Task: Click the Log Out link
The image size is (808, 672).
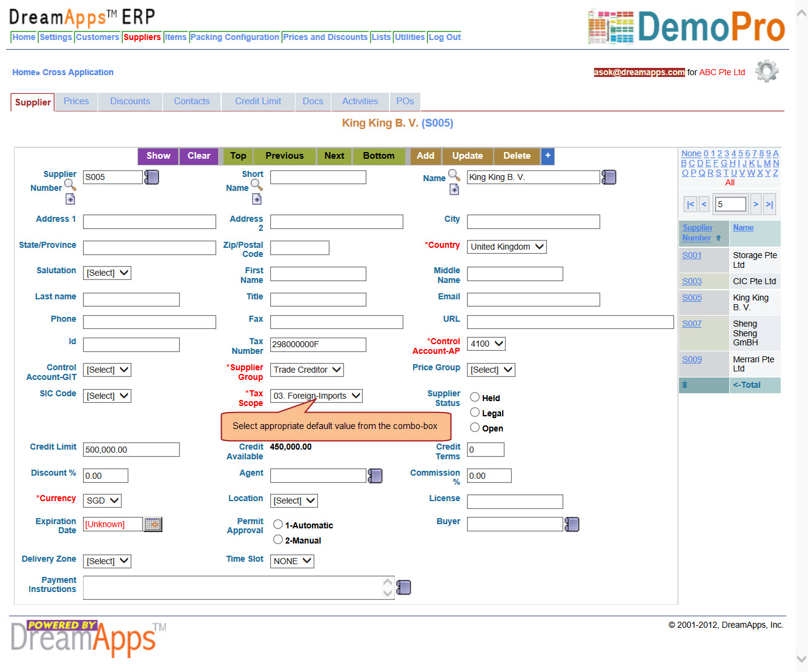Action: pos(445,37)
